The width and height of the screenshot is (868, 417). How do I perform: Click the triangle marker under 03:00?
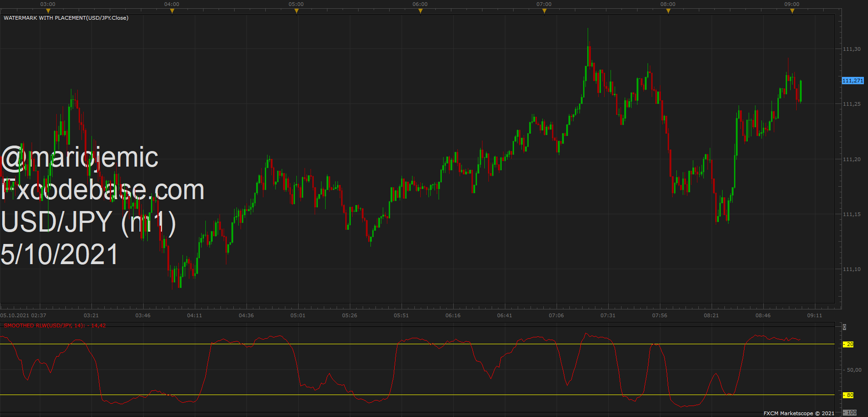coord(48,11)
